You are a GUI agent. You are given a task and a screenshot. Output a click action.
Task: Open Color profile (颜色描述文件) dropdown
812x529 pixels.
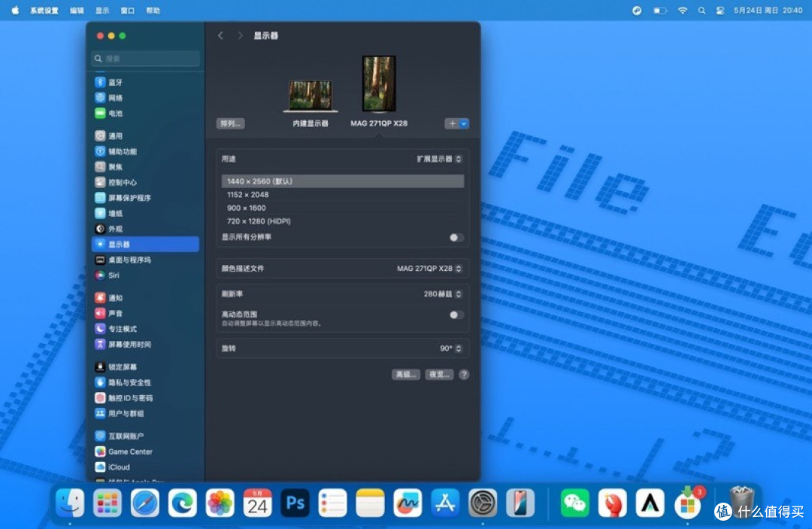click(x=429, y=269)
